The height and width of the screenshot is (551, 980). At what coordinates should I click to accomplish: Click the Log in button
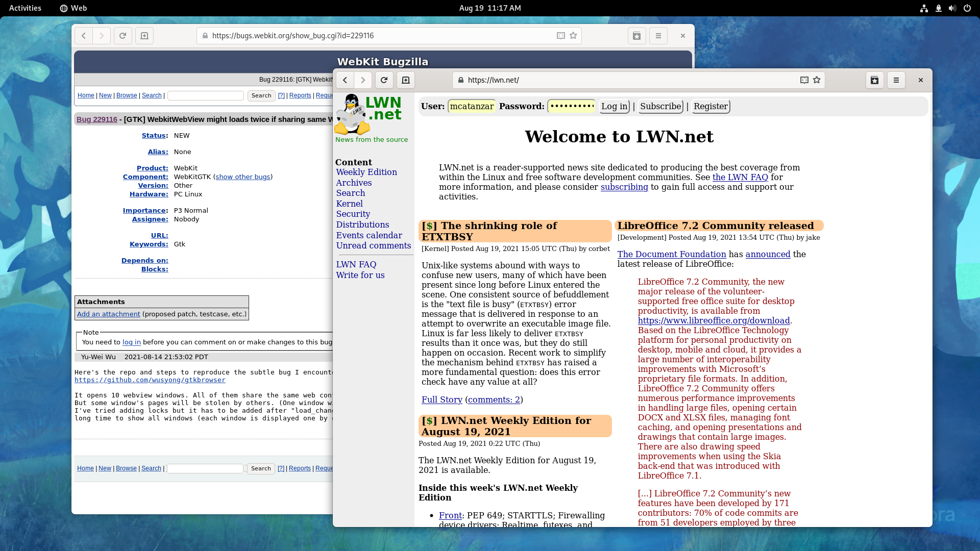point(615,106)
